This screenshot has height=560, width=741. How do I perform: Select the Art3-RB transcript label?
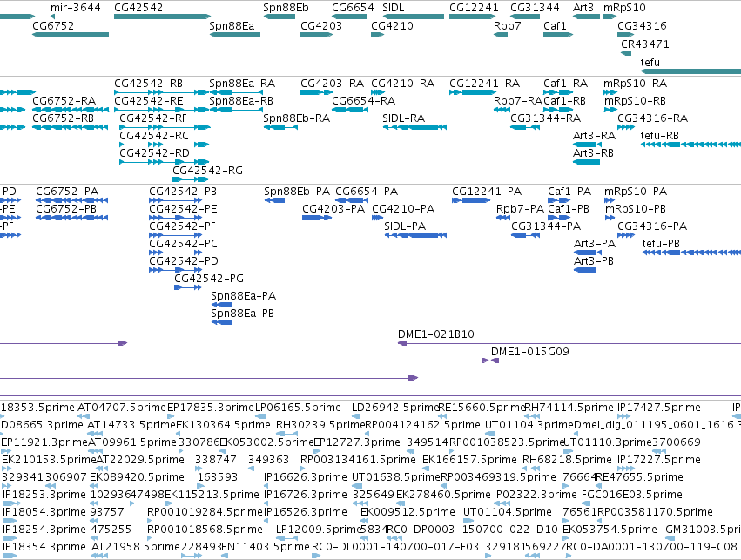[x=593, y=153]
